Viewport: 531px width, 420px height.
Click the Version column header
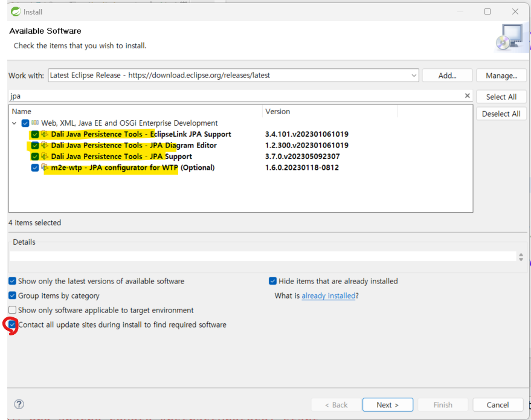click(x=330, y=111)
